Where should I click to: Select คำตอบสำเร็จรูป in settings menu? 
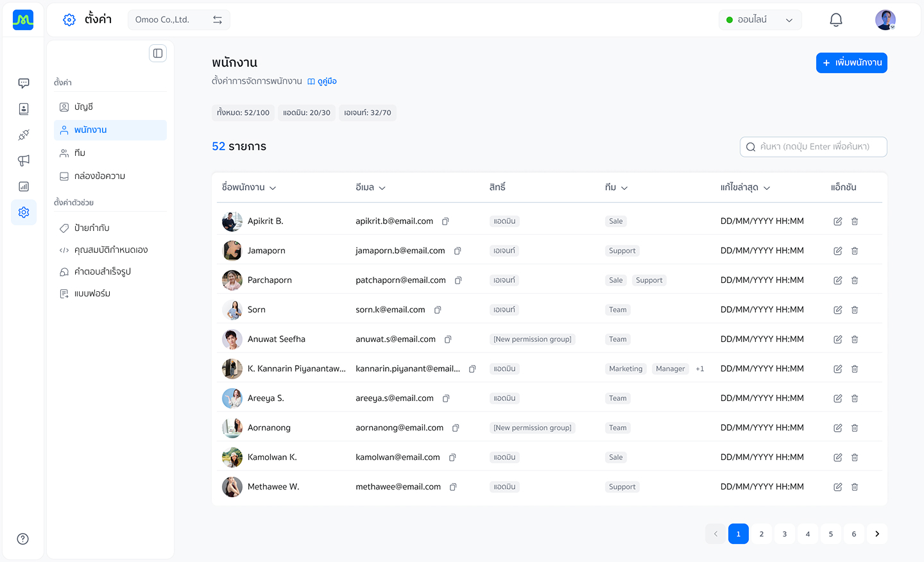click(x=110, y=272)
